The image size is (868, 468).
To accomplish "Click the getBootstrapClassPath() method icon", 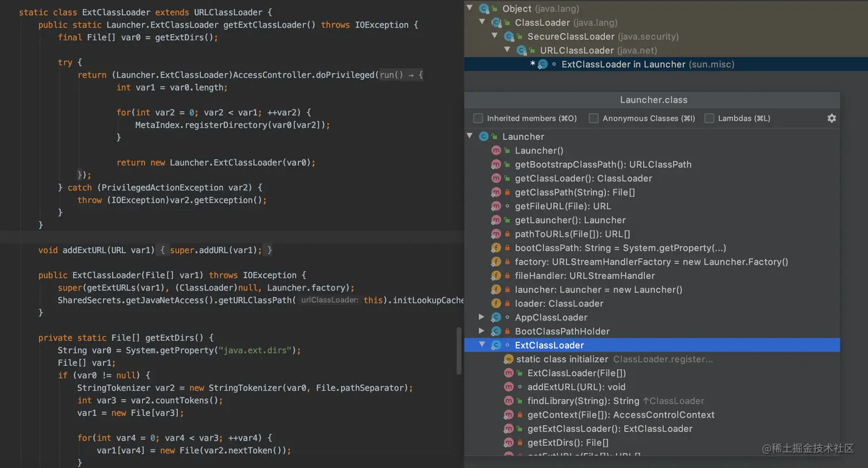I will coord(496,165).
